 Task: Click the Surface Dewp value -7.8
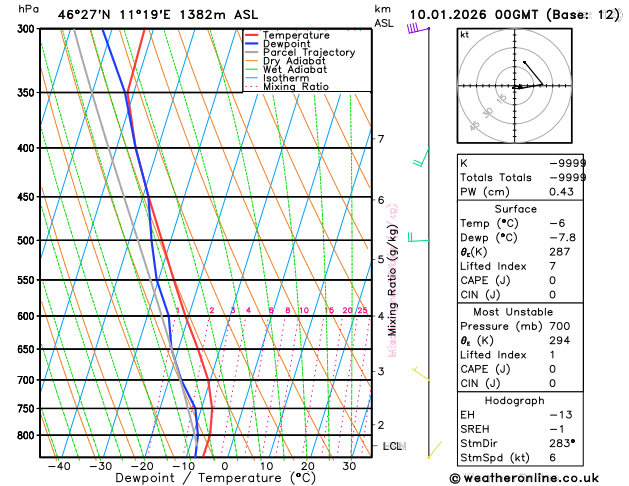point(562,237)
